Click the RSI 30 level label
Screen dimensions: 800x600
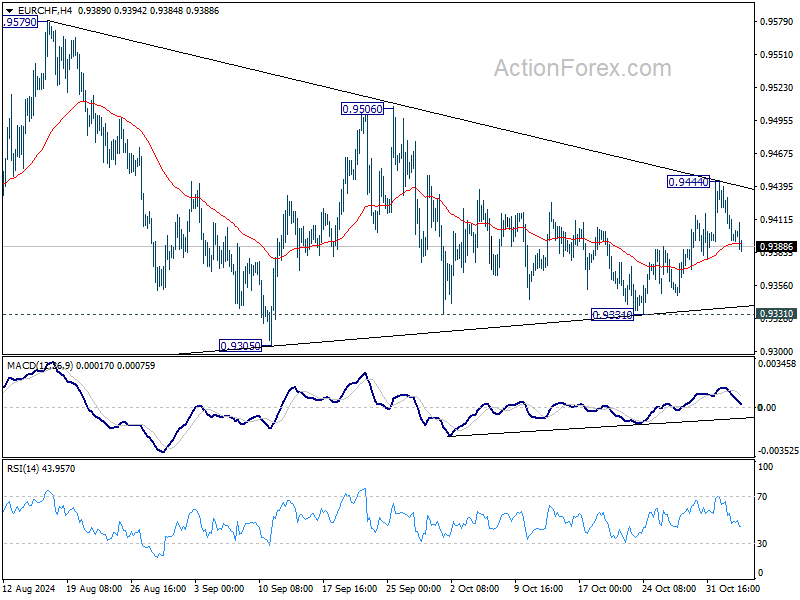(x=763, y=544)
